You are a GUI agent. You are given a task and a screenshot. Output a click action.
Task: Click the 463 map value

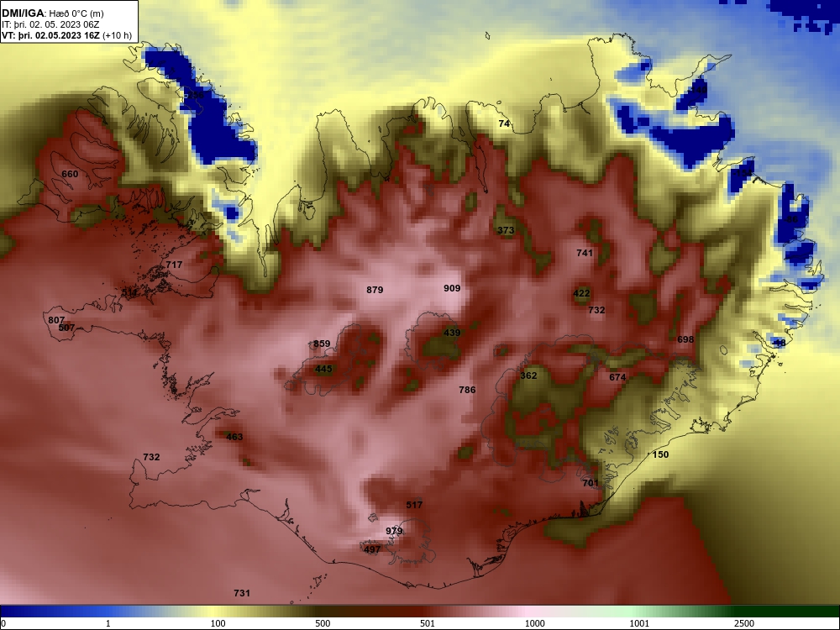pyautogui.click(x=234, y=437)
